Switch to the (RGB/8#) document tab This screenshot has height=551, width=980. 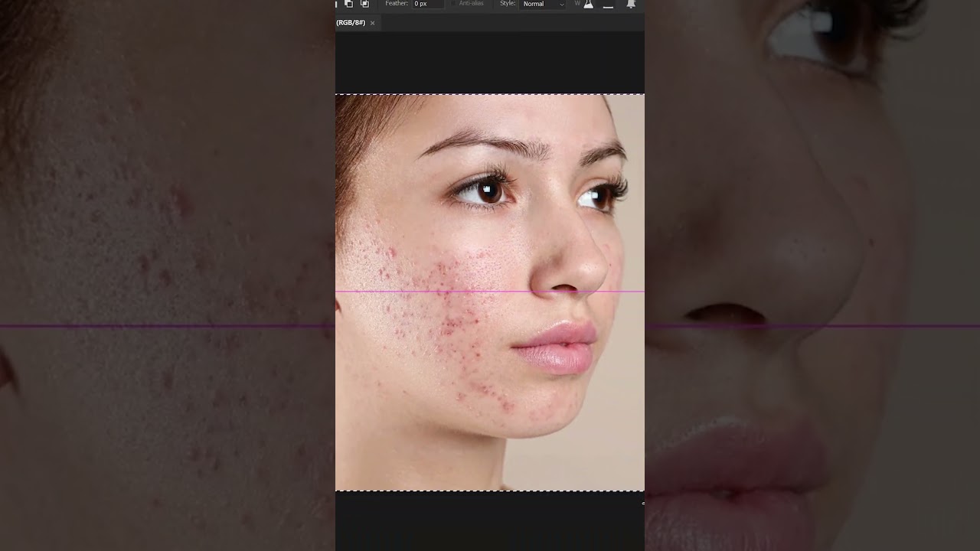[x=351, y=23]
